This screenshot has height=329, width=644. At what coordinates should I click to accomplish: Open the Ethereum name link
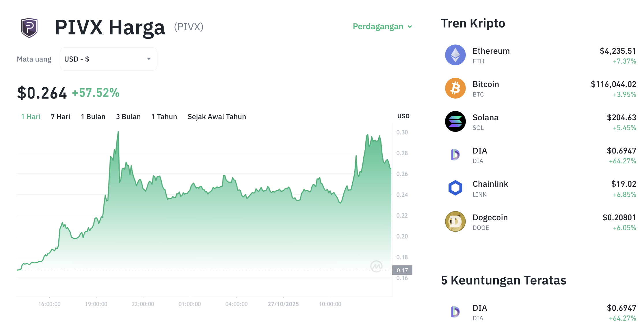(491, 51)
